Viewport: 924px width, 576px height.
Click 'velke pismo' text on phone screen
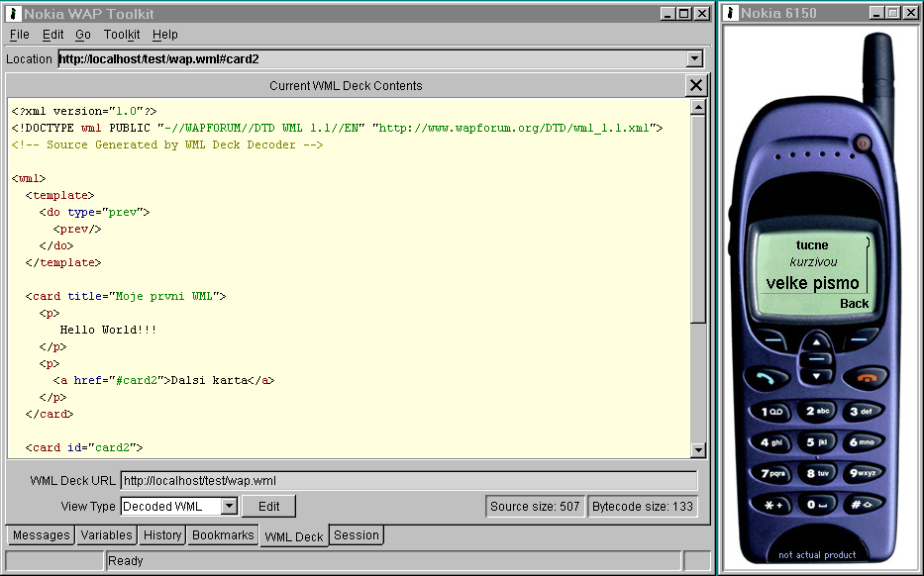click(813, 283)
